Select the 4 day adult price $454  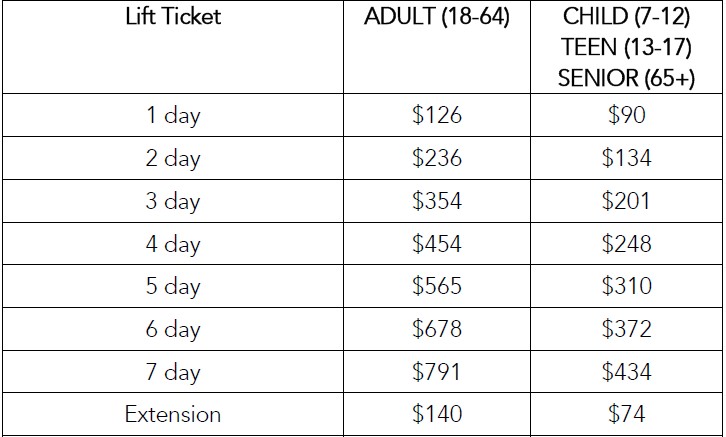(x=437, y=244)
